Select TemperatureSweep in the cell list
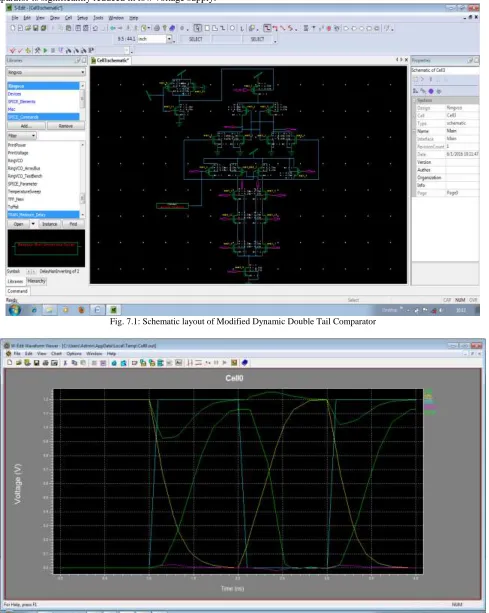This screenshot has height=613, width=489. (x=43, y=192)
